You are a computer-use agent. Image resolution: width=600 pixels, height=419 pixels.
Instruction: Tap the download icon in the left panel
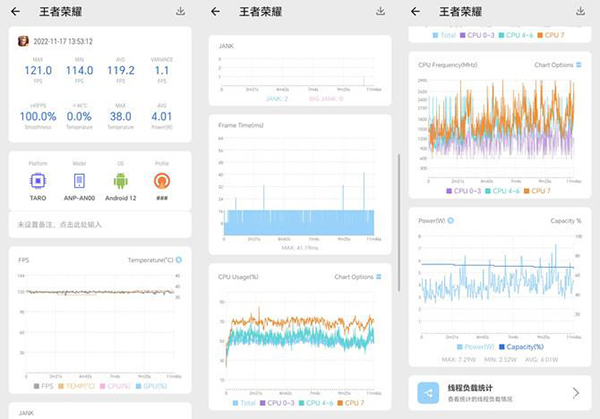coord(179,11)
